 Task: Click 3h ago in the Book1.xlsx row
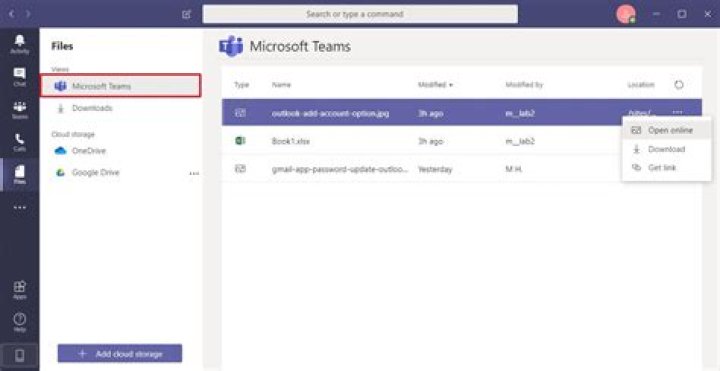(430, 141)
